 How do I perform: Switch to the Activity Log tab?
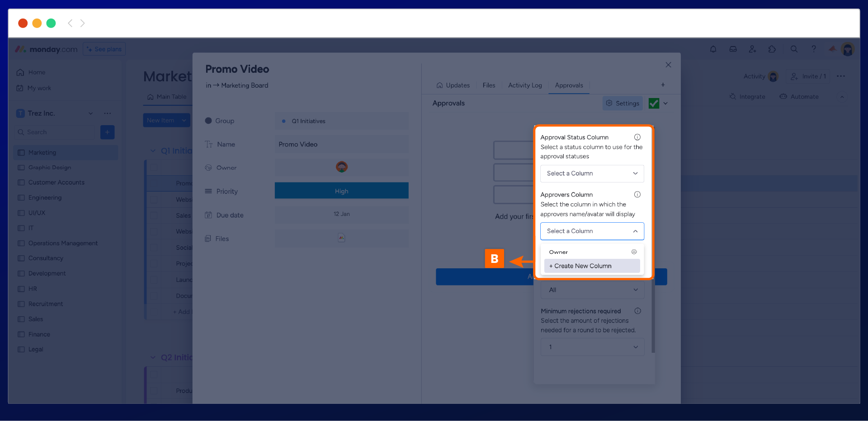[x=524, y=85]
